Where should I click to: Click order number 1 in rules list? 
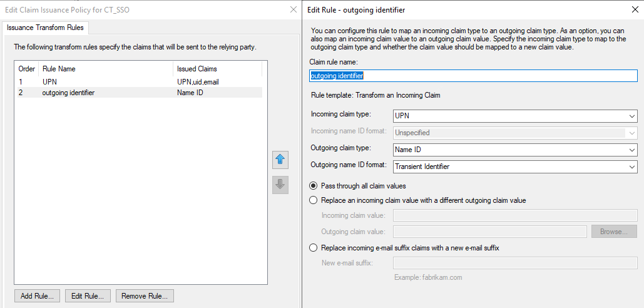pyautogui.click(x=20, y=82)
